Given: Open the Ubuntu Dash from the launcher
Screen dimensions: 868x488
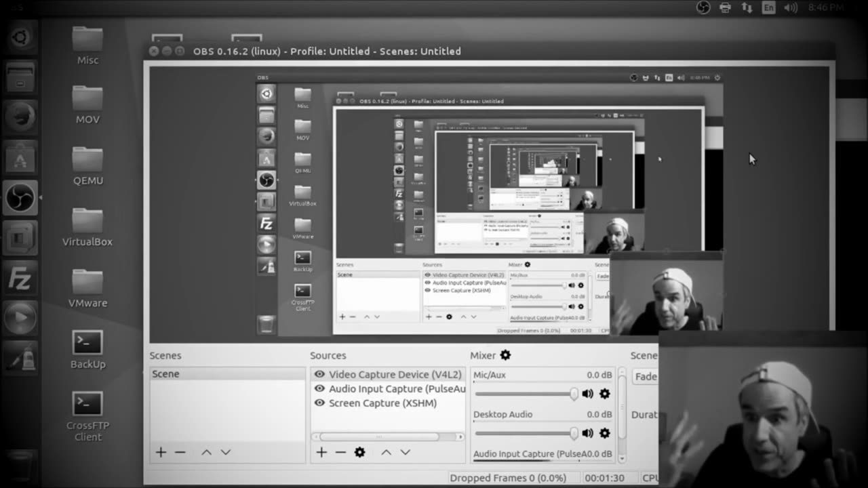Looking at the screenshot, I should [x=20, y=37].
